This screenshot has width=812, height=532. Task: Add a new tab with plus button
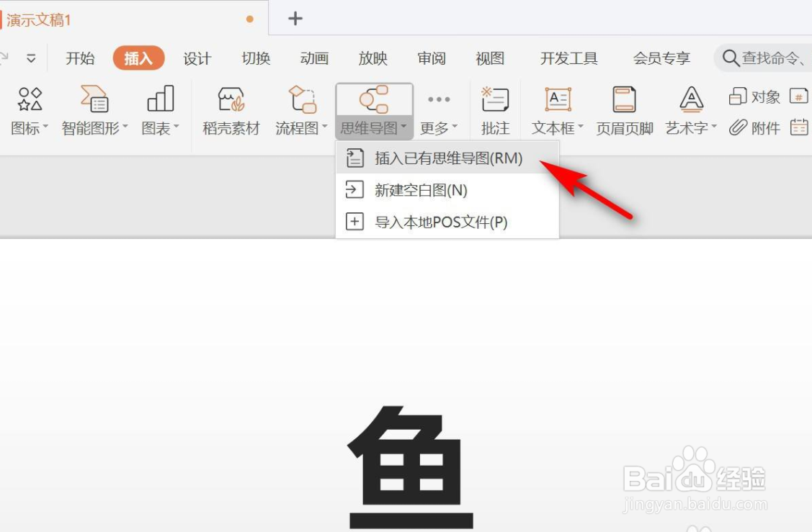pos(295,19)
